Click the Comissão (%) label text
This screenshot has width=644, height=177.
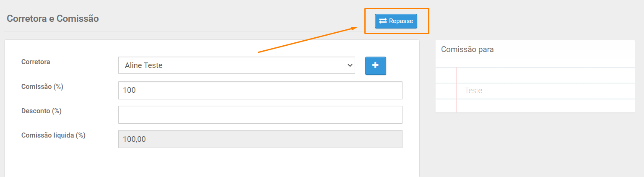(x=42, y=86)
